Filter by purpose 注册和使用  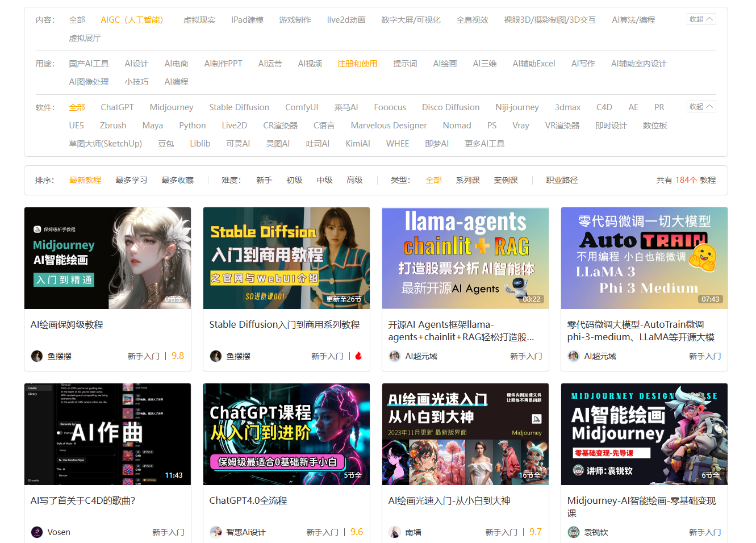[357, 64]
